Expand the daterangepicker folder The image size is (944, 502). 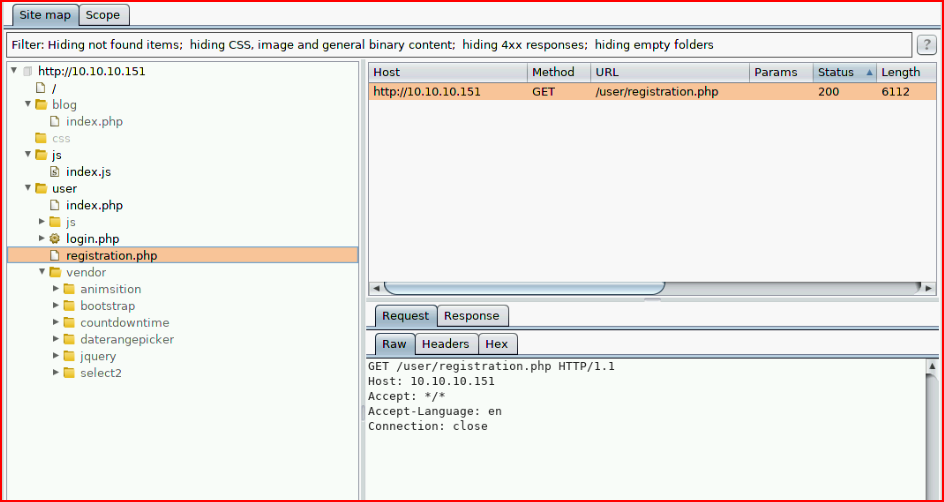point(56,339)
